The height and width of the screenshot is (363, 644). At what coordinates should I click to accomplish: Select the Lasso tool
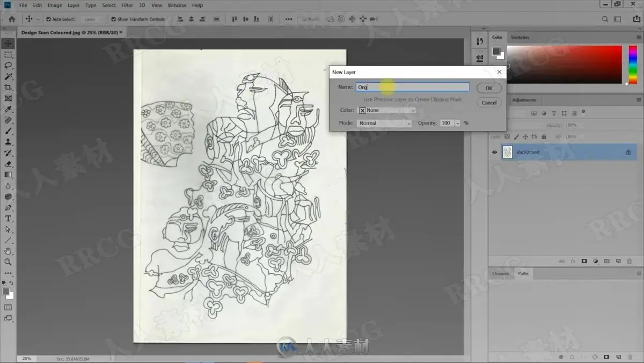(8, 66)
